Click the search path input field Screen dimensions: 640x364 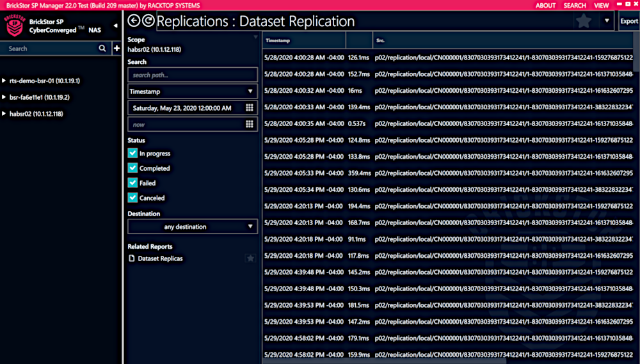click(x=193, y=75)
